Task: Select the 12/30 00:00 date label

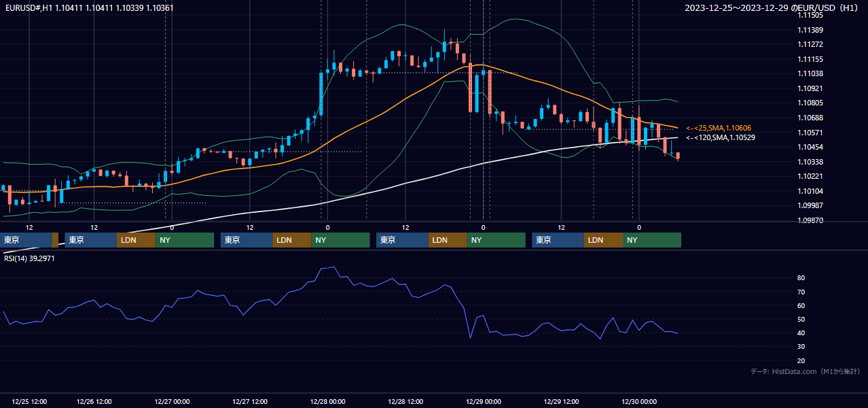Action: point(638,401)
